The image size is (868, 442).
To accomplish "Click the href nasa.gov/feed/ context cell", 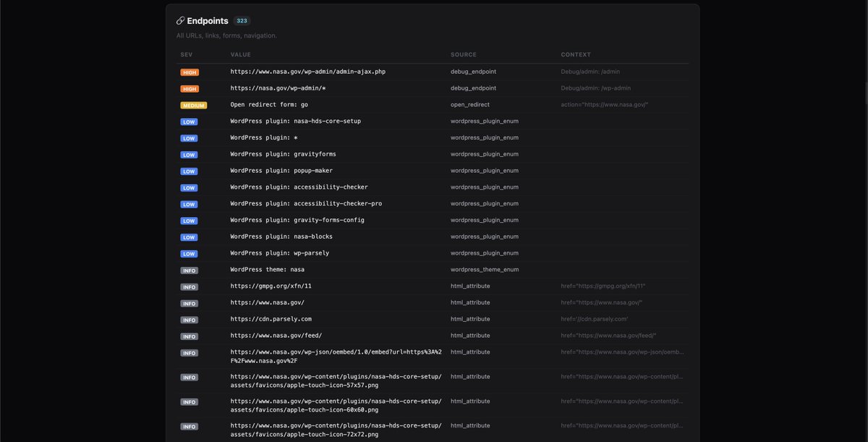I will pyautogui.click(x=608, y=336).
